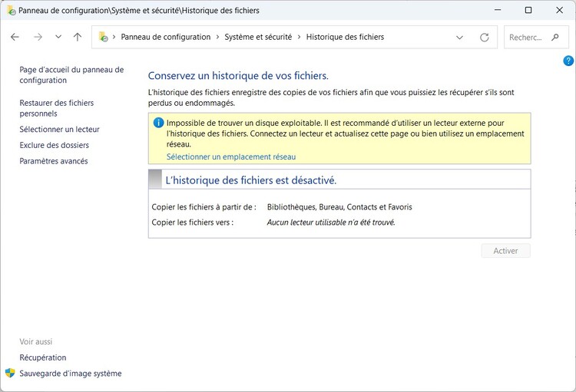Open Restaurer des fichiers personnels
The image size is (576, 392).
click(57, 108)
